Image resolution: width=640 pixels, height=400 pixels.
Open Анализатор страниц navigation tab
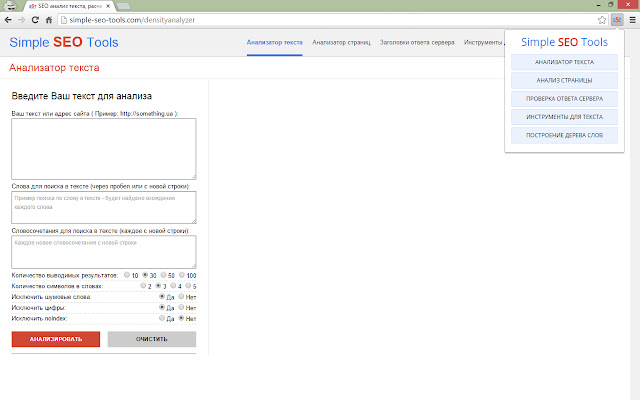tap(341, 42)
